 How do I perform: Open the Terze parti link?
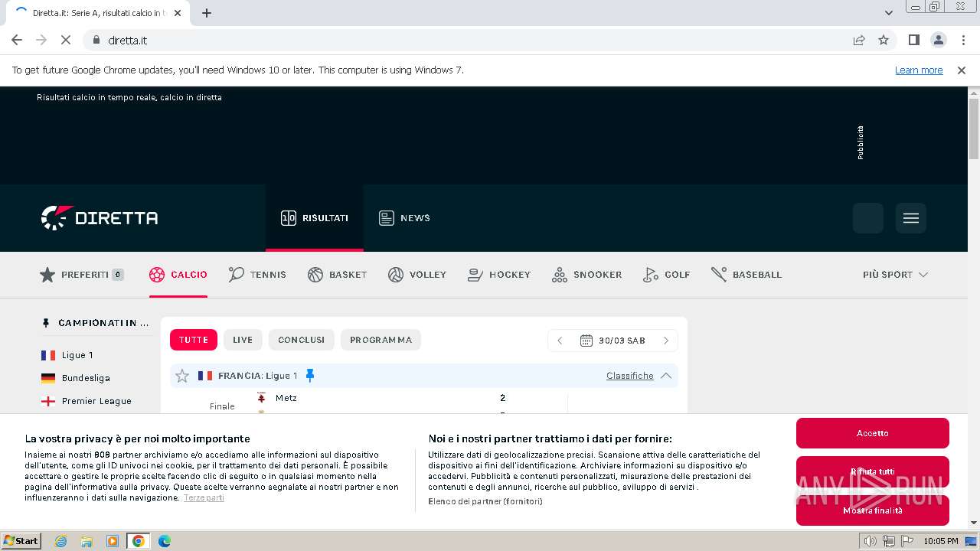pos(204,497)
